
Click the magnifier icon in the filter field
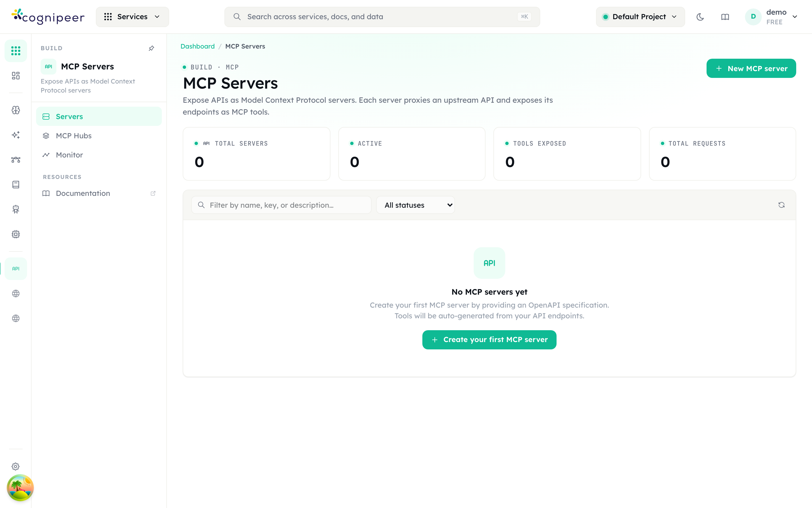(201, 205)
